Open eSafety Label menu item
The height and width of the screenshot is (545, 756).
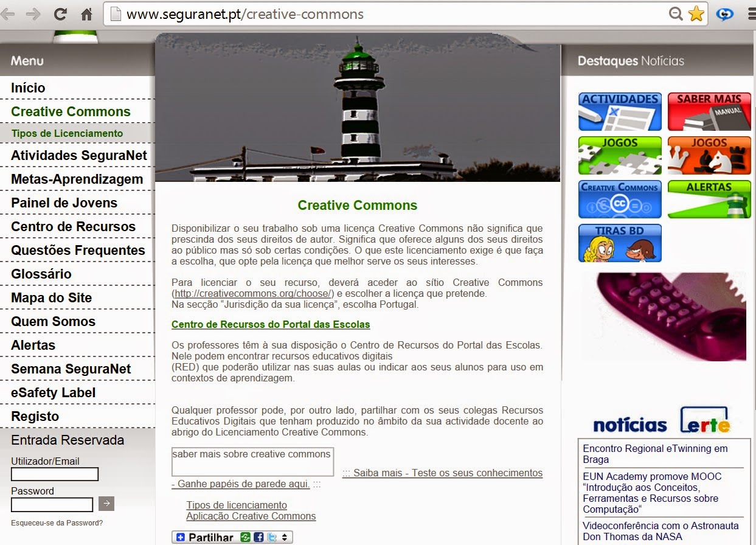click(x=53, y=392)
